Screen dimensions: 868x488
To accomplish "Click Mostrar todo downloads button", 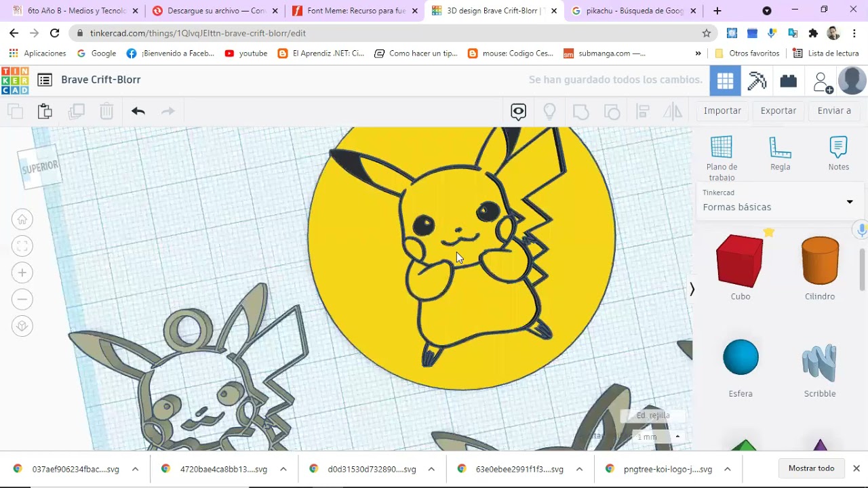I will [811, 468].
